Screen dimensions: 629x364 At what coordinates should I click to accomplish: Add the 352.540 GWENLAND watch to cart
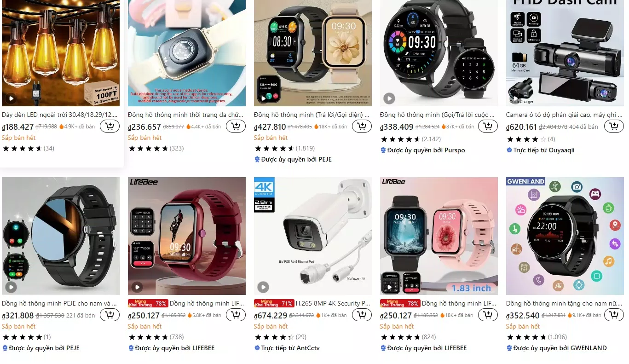614,315
